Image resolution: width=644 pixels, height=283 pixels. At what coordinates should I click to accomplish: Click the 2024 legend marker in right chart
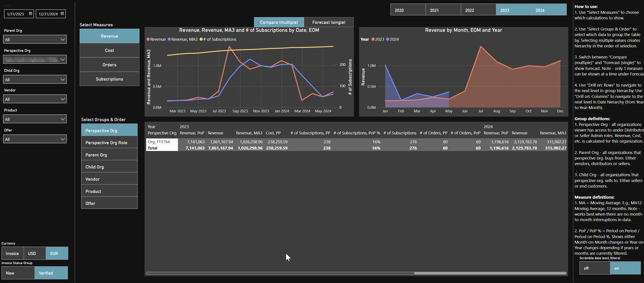(x=388, y=40)
